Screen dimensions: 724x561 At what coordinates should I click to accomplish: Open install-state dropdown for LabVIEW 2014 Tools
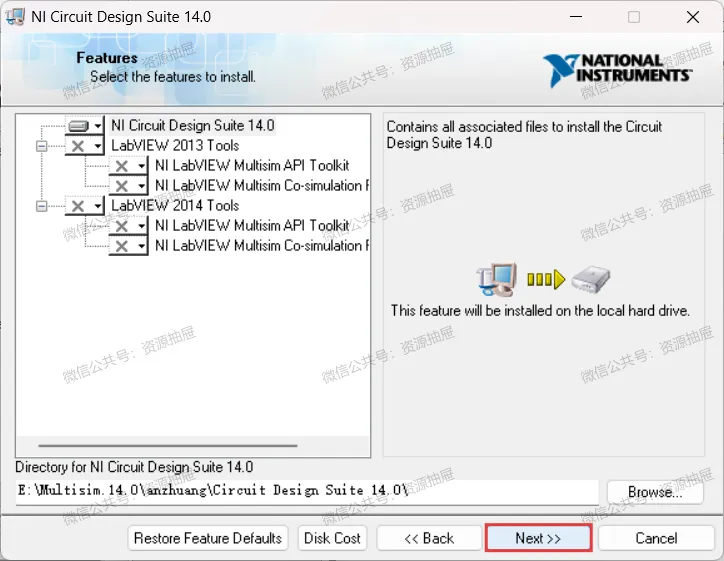85,206
